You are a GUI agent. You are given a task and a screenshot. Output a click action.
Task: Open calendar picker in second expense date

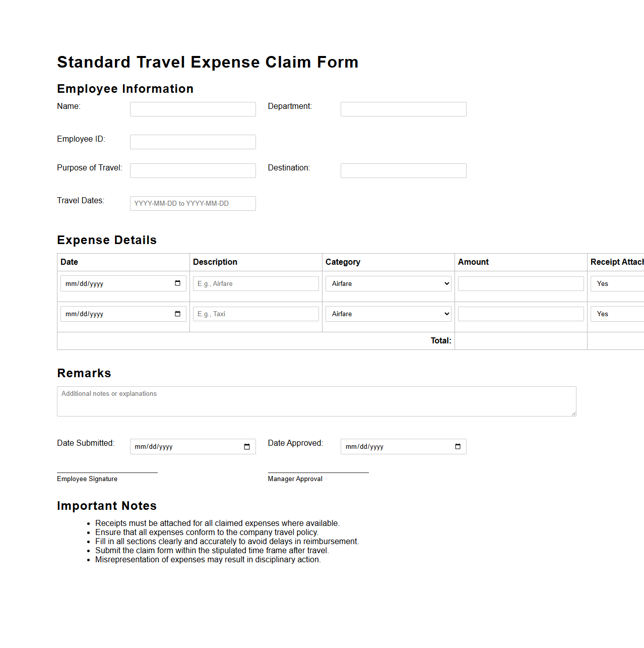(x=177, y=314)
